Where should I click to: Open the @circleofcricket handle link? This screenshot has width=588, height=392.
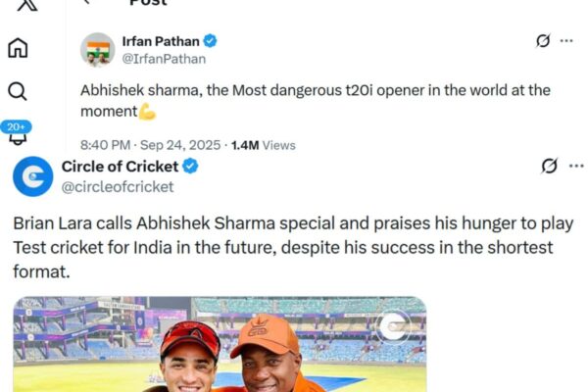(118, 186)
